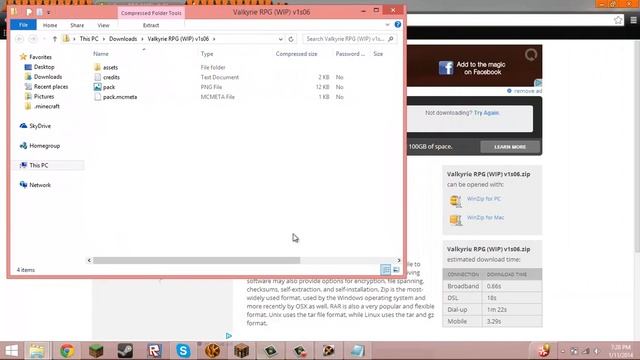Open browser hamburger menu
This screenshot has width=640, height=360.
click(633, 20)
